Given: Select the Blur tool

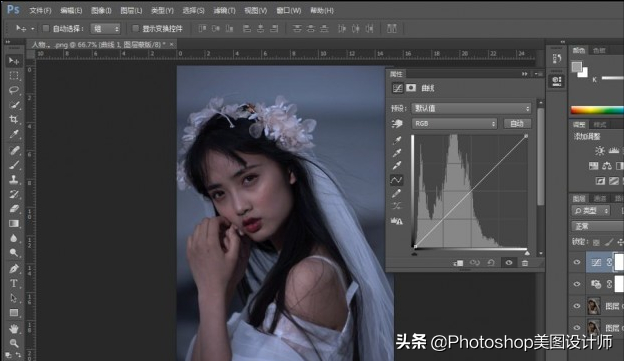Looking at the screenshot, I should click(14, 238).
